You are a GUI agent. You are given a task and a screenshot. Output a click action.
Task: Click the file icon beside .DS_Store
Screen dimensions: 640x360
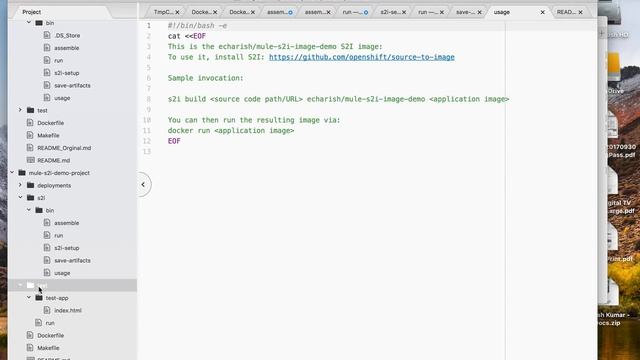point(47,35)
